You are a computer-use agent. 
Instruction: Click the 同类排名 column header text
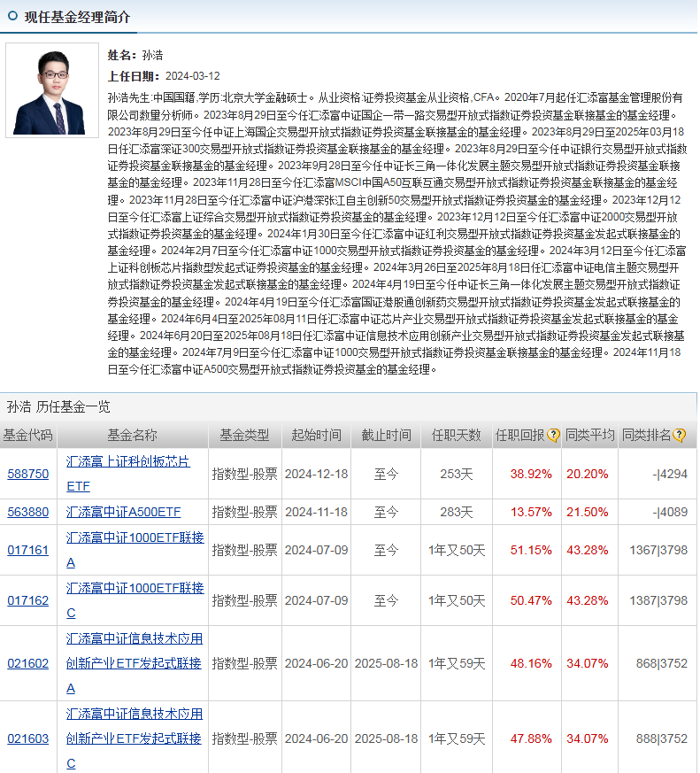coord(647,436)
